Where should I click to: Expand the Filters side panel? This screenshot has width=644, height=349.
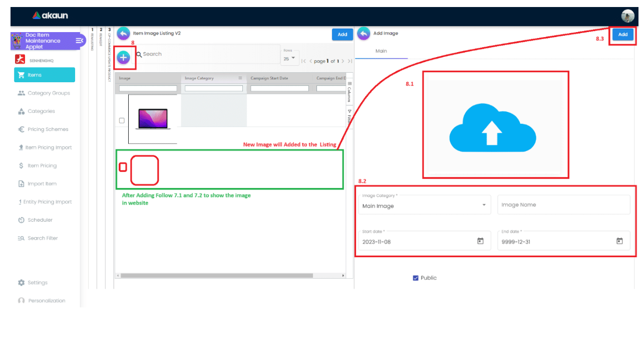click(x=350, y=118)
